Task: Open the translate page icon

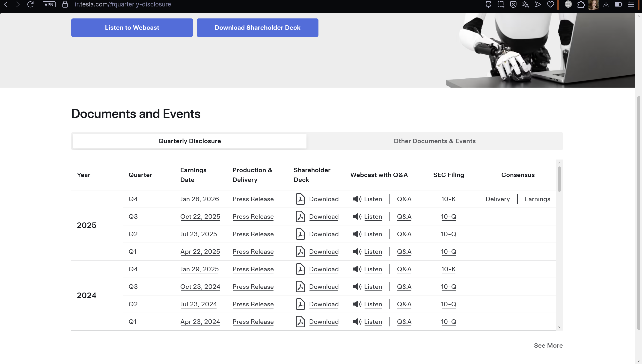Action: tap(525, 4)
